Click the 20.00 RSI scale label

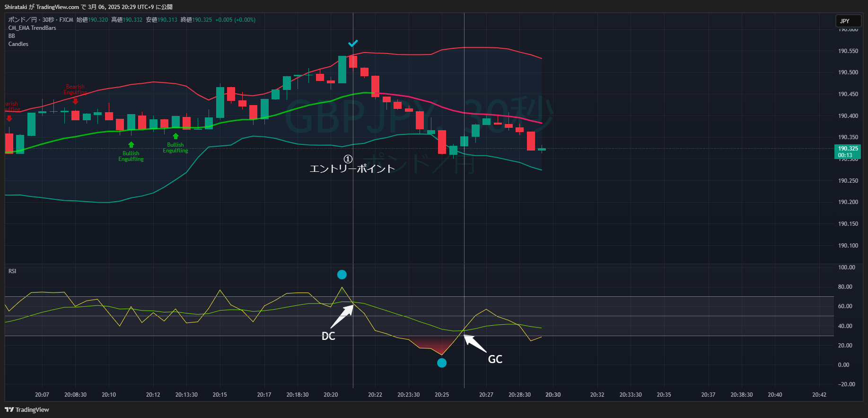(845, 346)
